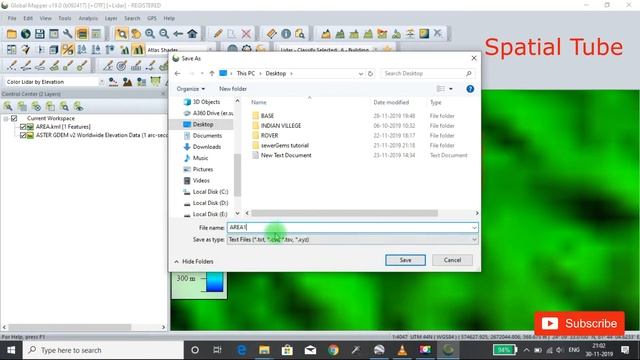Open view options dropdown arrow in dialog
The image size is (640, 360).
point(451,89)
